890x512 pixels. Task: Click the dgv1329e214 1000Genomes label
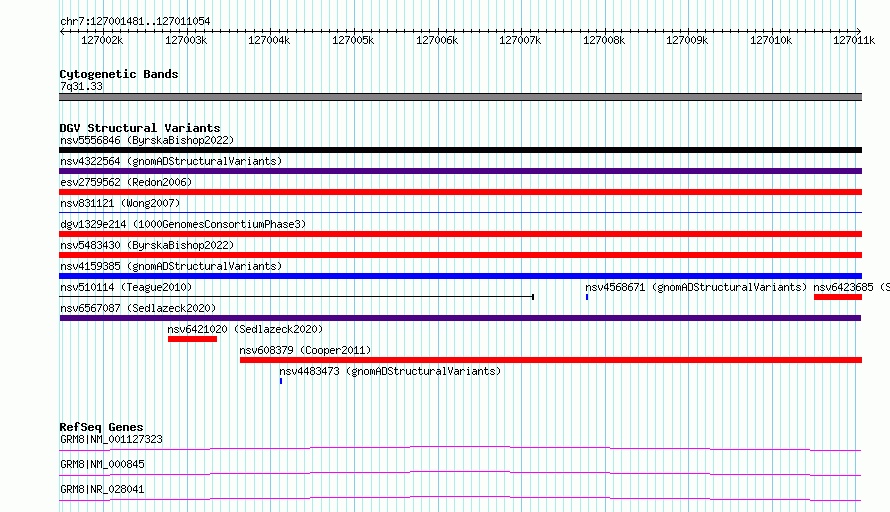click(x=183, y=224)
